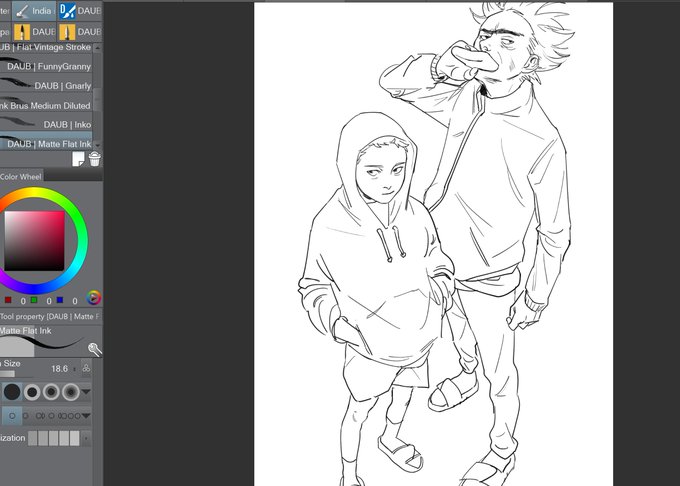This screenshot has width=680, height=486.
Task: Set the stabilization level on the block slider
Action: click(54, 438)
